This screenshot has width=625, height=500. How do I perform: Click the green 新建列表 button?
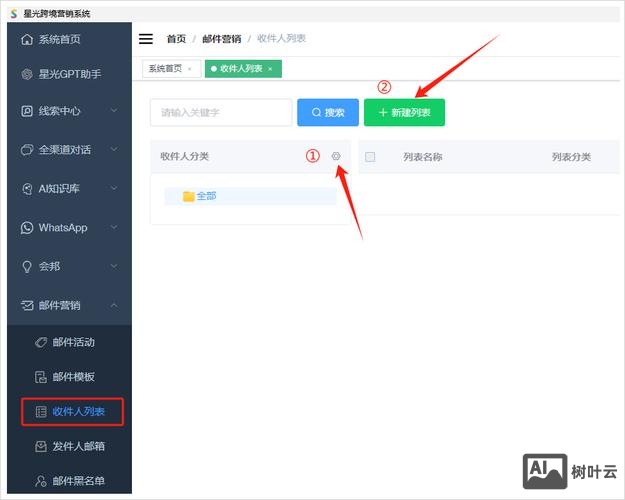(404, 112)
